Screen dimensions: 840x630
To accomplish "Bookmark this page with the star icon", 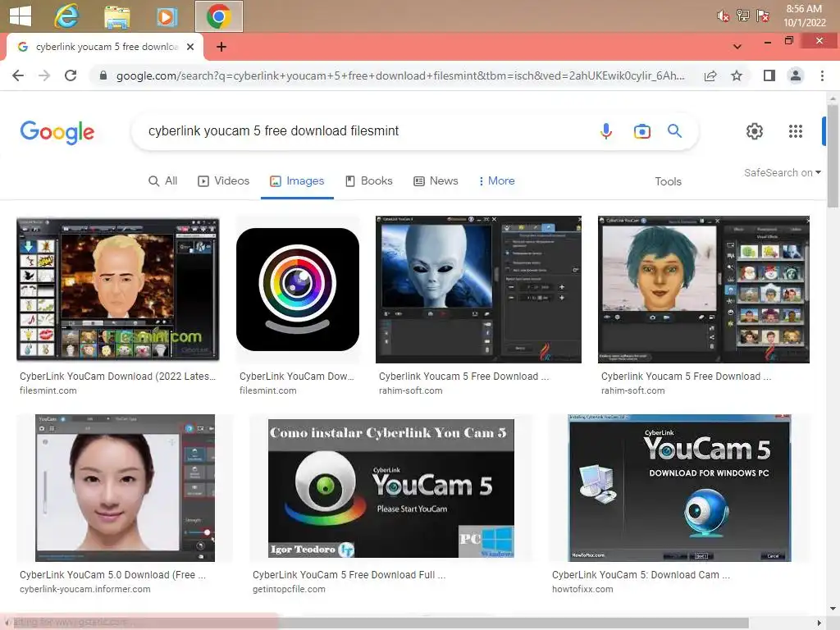I will 737,75.
